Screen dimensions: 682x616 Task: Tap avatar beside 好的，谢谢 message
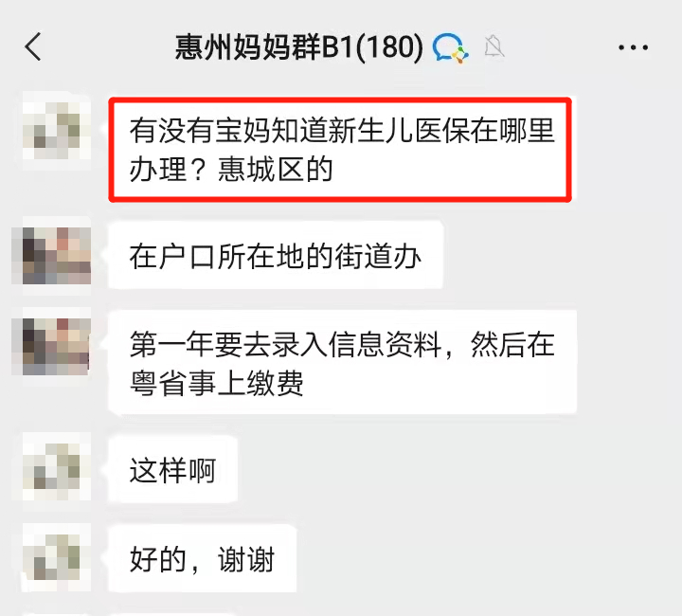(57, 557)
